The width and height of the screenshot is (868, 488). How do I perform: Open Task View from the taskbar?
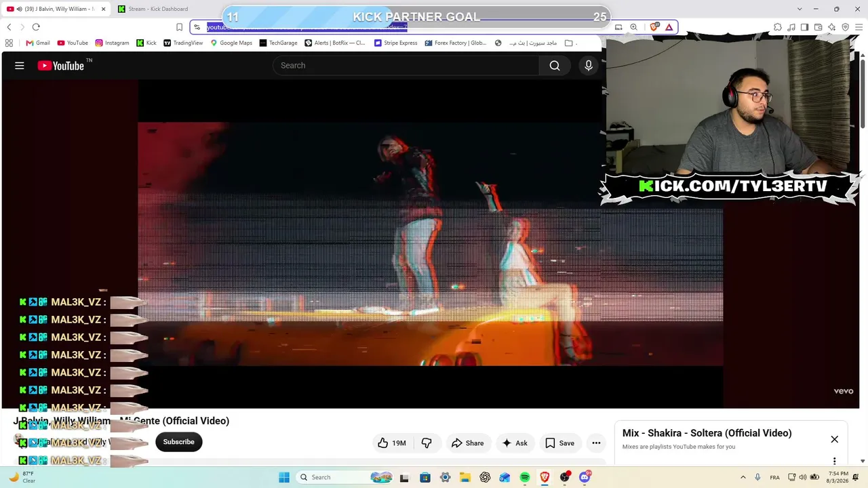click(406, 477)
